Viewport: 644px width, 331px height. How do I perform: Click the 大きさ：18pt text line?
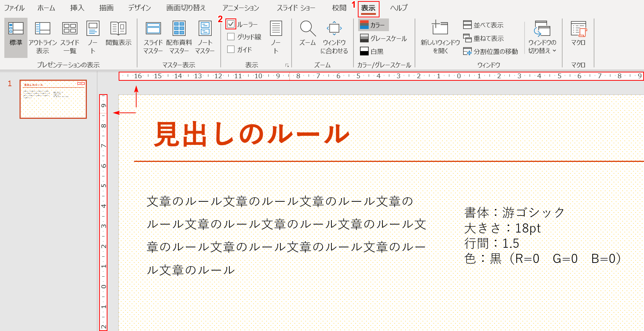tap(503, 228)
